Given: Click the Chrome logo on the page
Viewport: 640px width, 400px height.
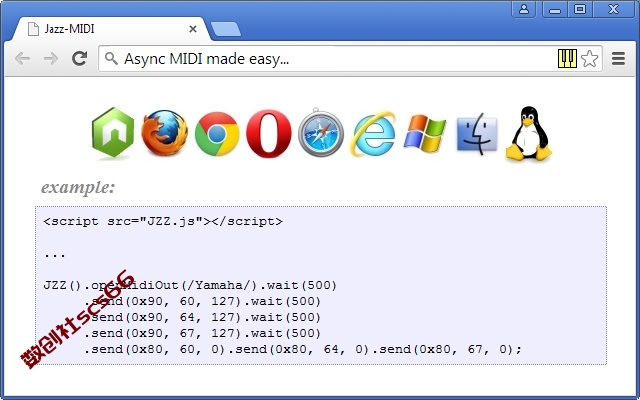Looking at the screenshot, I should [217, 134].
